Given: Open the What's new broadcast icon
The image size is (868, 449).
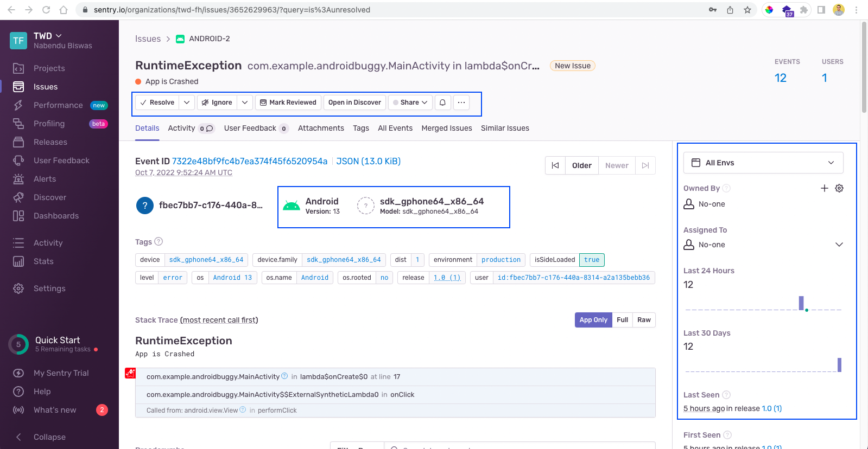Looking at the screenshot, I should pyautogui.click(x=18, y=410).
